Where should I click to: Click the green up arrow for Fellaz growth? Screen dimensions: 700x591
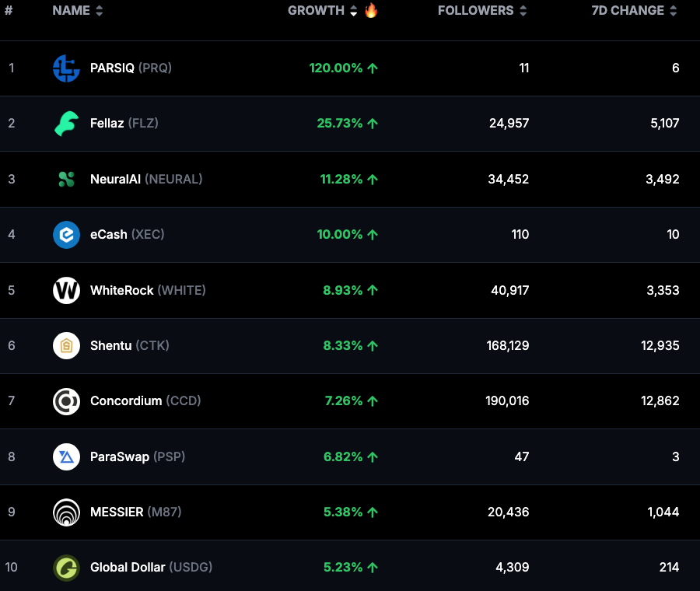pos(373,123)
